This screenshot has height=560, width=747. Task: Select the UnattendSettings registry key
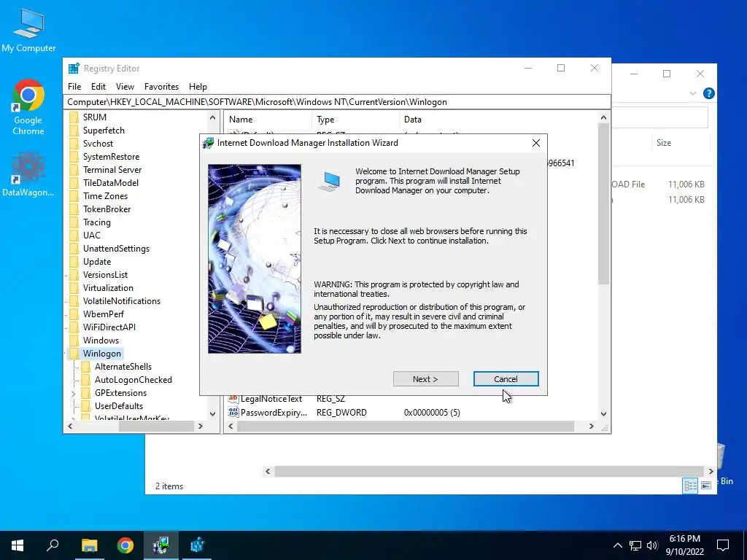[x=116, y=249]
